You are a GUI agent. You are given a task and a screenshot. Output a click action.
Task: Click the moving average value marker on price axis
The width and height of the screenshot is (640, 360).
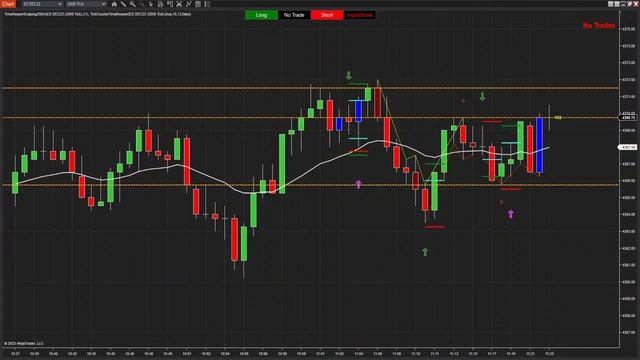click(628, 147)
